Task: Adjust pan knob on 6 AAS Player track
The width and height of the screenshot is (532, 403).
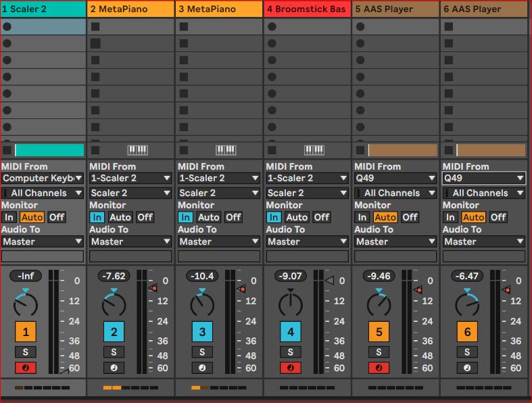Action: point(467,304)
